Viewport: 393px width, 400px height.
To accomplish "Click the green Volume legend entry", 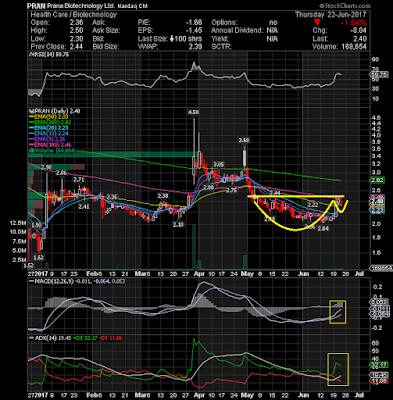I will [x=50, y=150].
